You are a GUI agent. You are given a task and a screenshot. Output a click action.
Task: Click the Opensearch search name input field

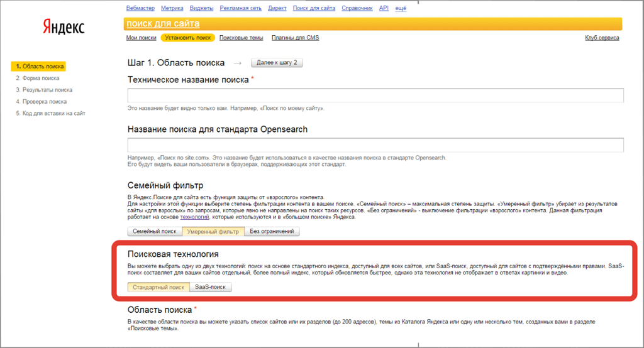(x=375, y=145)
